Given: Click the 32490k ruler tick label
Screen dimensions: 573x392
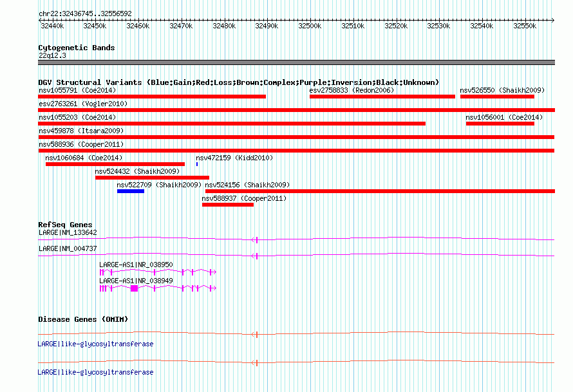Looking at the screenshot, I should (267, 26).
